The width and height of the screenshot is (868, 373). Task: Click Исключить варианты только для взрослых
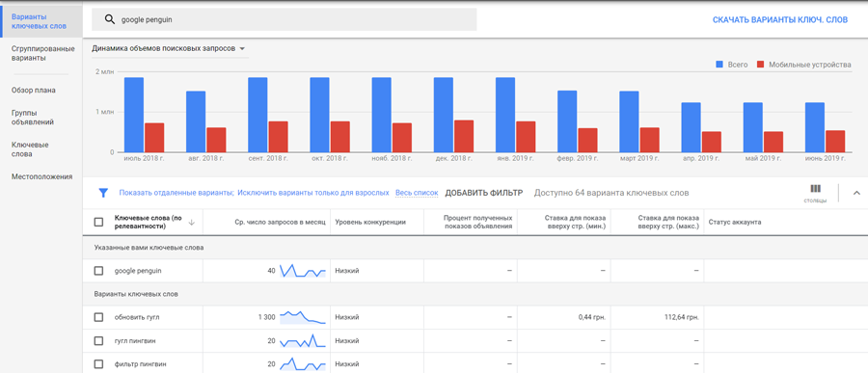tap(313, 193)
